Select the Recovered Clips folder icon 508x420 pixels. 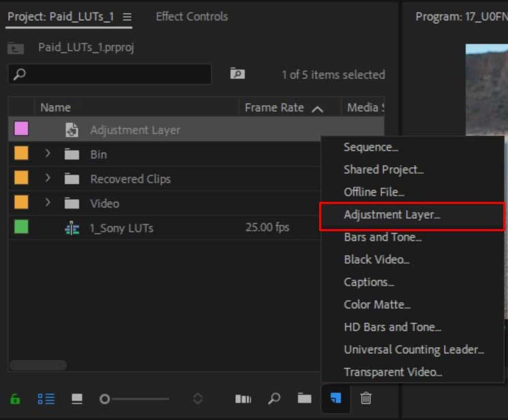(x=72, y=179)
